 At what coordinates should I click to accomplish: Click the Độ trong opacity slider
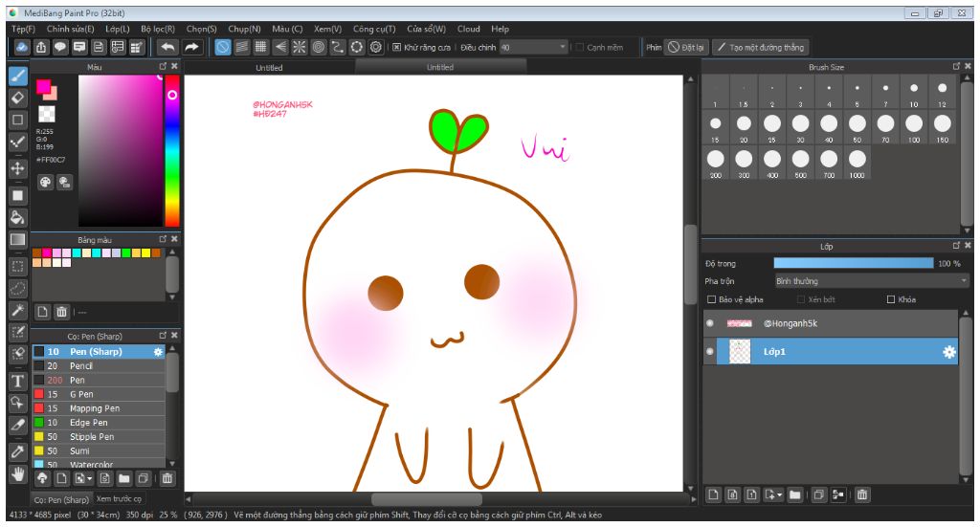pos(853,264)
